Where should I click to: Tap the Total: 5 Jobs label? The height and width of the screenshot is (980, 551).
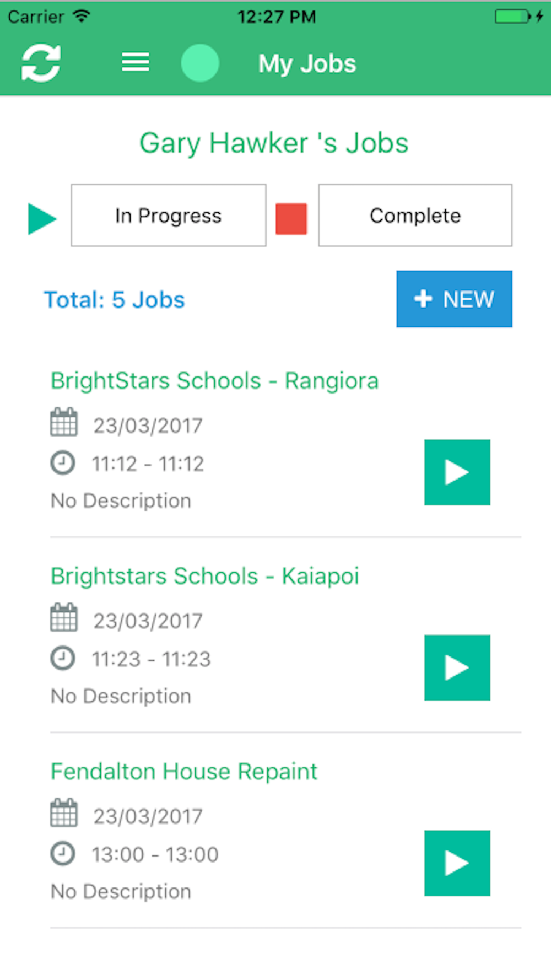[115, 300]
